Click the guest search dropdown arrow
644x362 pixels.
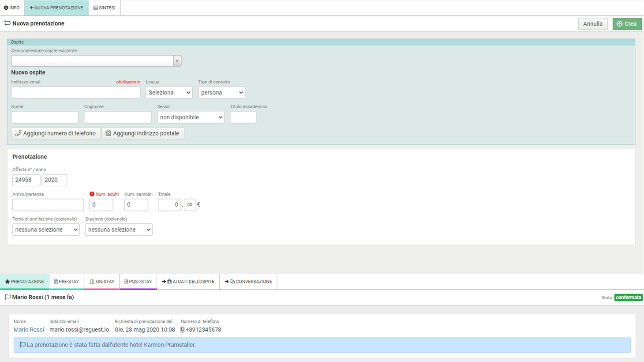point(177,61)
